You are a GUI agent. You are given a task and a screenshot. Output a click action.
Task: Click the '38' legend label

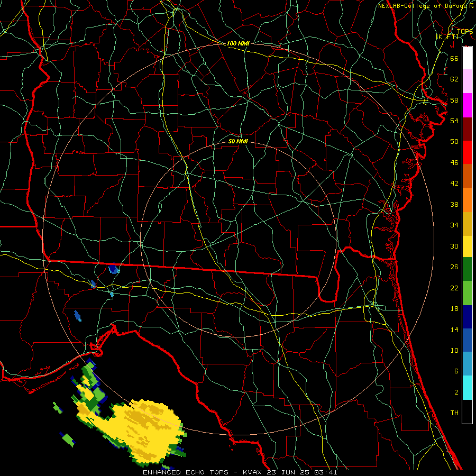pos(454,204)
